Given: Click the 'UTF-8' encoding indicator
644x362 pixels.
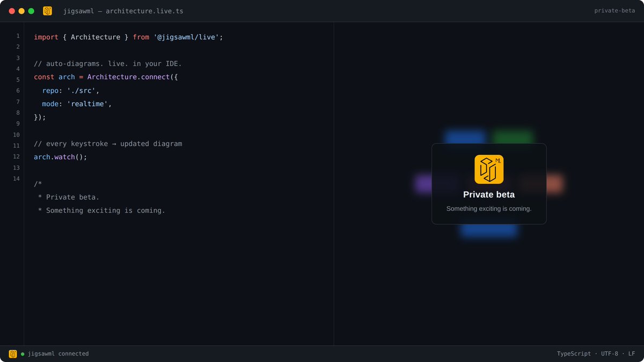Looking at the screenshot, I should 610,354.
